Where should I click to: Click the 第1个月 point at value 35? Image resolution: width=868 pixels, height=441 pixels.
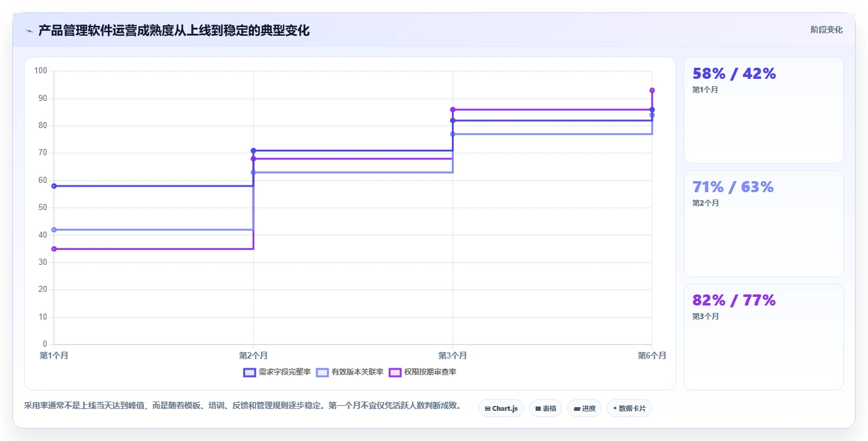54,249
